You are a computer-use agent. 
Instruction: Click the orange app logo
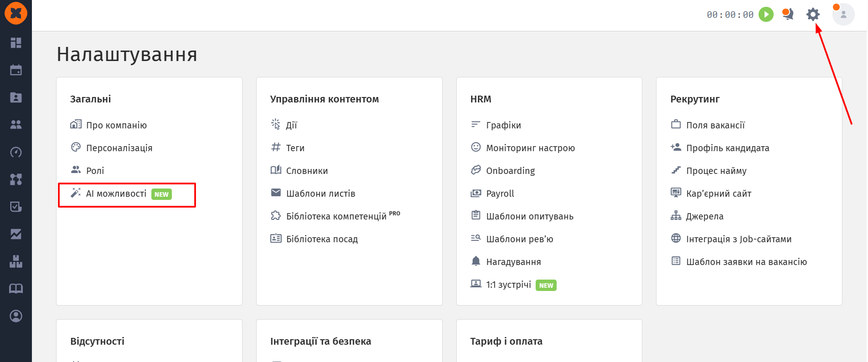(x=16, y=13)
